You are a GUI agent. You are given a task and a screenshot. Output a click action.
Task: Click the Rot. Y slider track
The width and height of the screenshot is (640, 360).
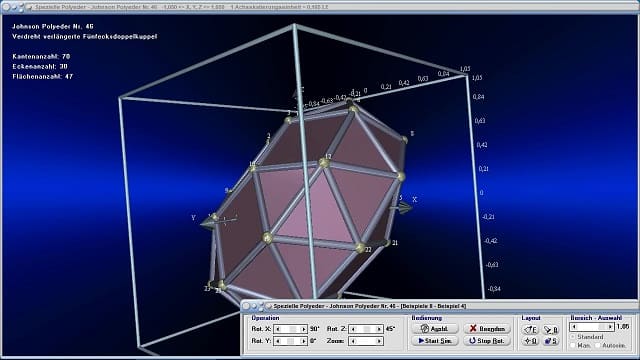291,341
